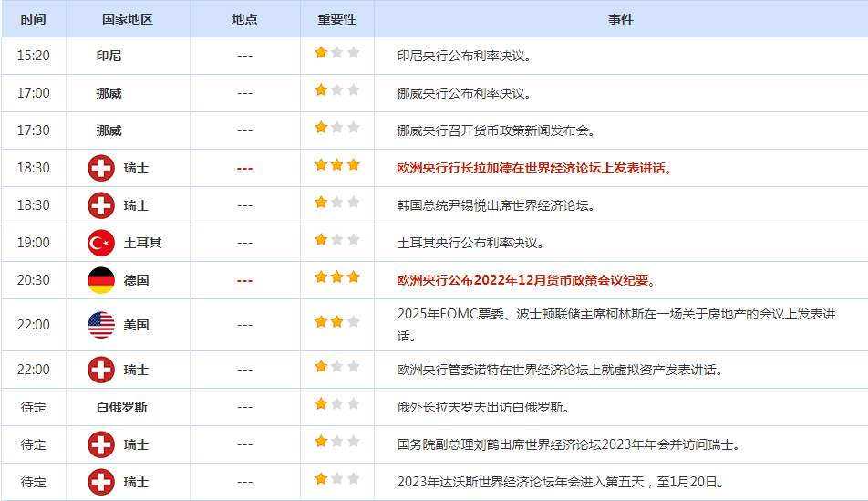Click the red --- location in the 拉加德 row
Image resolution: width=868 pixels, height=501 pixels.
coord(244,169)
